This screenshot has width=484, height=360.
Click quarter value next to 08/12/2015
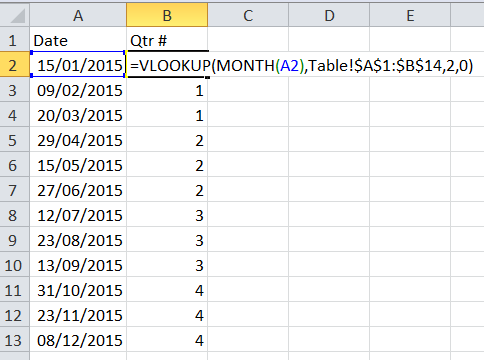[x=167, y=340]
